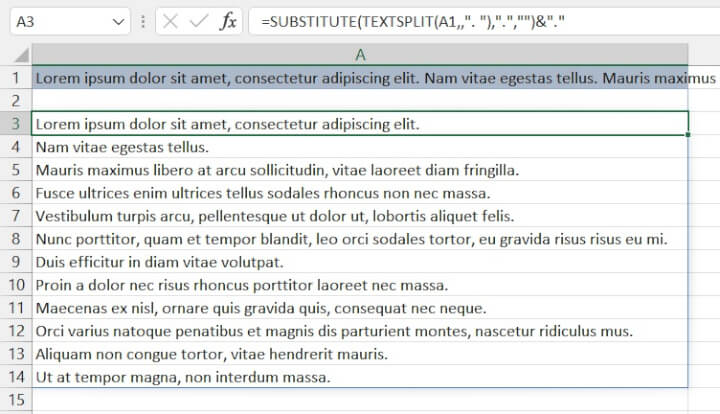720x414 pixels.
Task: Select cell A1 with the full Lorem paragraph
Action: point(360,78)
